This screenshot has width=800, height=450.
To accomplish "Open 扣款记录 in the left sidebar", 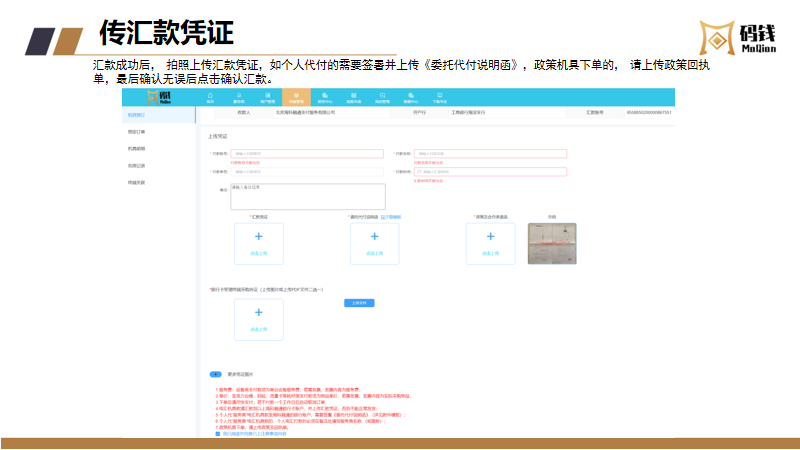I will tap(137, 165).
